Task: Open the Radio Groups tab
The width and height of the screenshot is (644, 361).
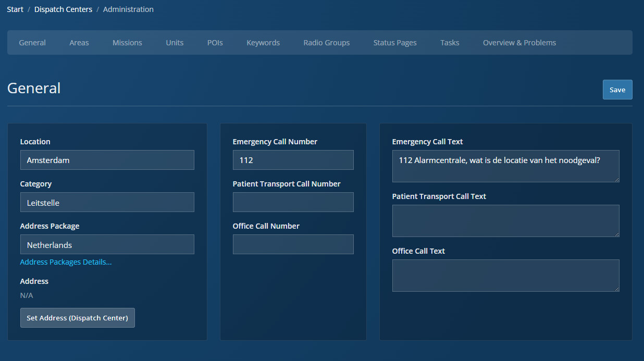Action: point(326,43)
